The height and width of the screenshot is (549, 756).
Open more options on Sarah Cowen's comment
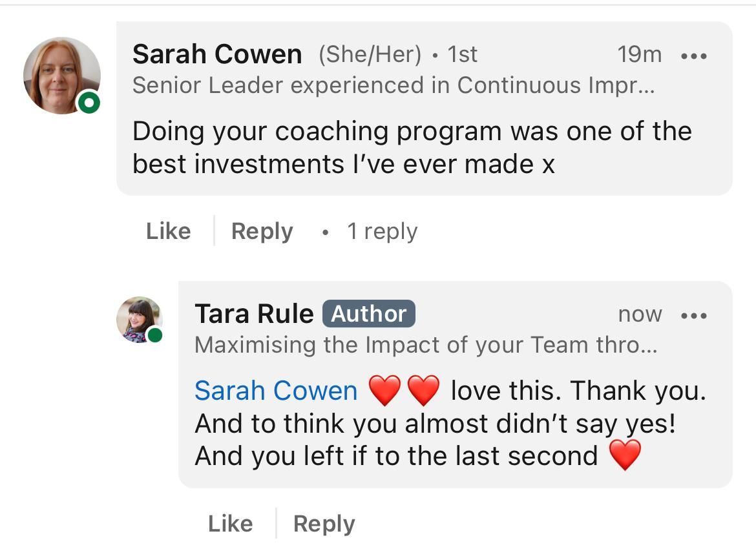(695, 56)
